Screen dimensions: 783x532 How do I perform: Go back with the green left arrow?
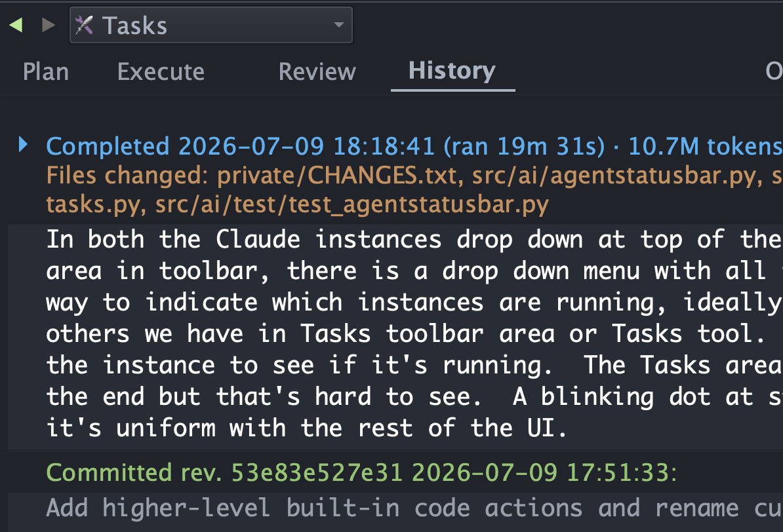[16, 24]
